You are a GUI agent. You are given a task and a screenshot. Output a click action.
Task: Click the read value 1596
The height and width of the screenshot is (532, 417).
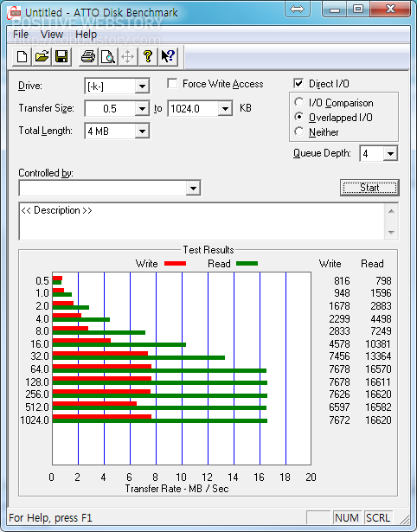tap(381, 292)
